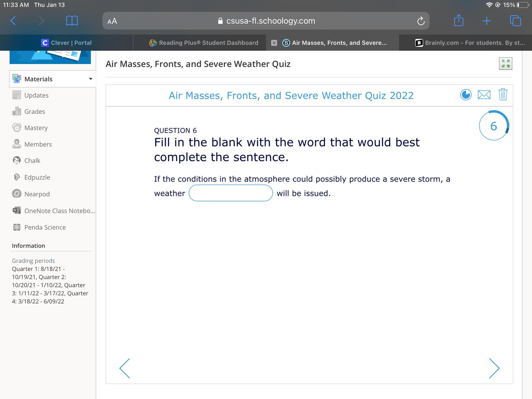The image size is (532, 399).
Task: Click the quiz progress pie chart icon
Action: [x=466, y=95]
